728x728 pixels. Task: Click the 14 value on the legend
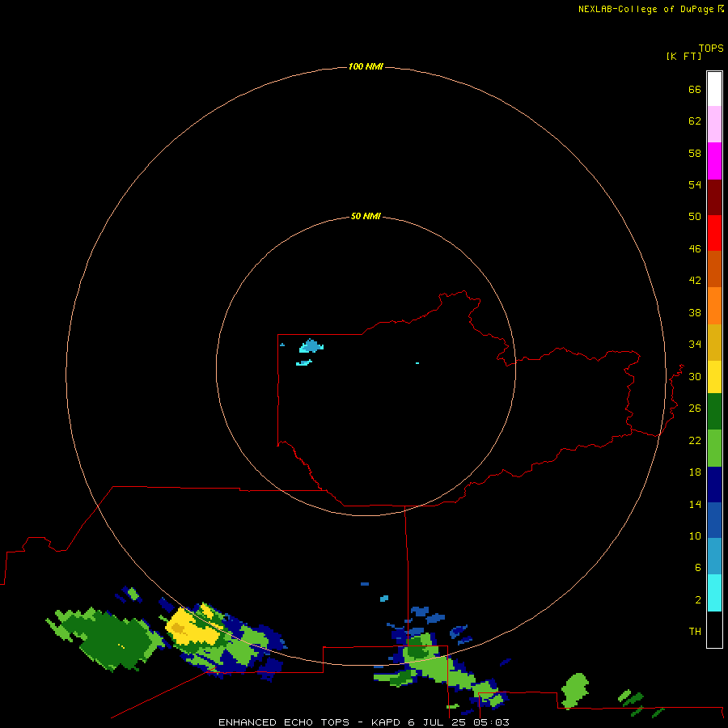(x=695, y=504)
